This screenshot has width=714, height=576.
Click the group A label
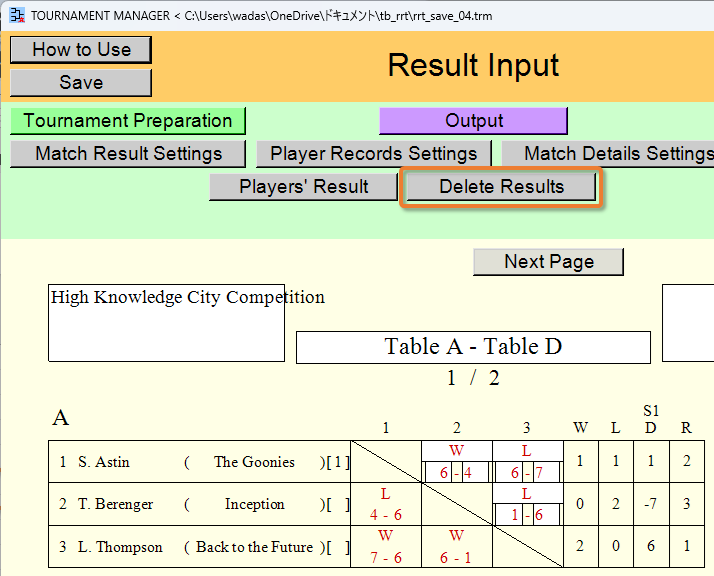(x=61, y=418)
